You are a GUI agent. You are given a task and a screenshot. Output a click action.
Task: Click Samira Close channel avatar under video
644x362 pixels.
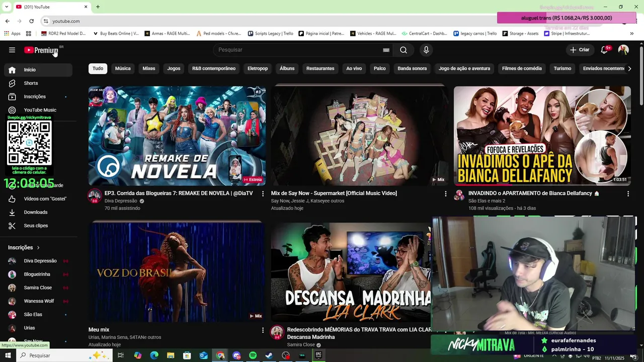[277, 332]
